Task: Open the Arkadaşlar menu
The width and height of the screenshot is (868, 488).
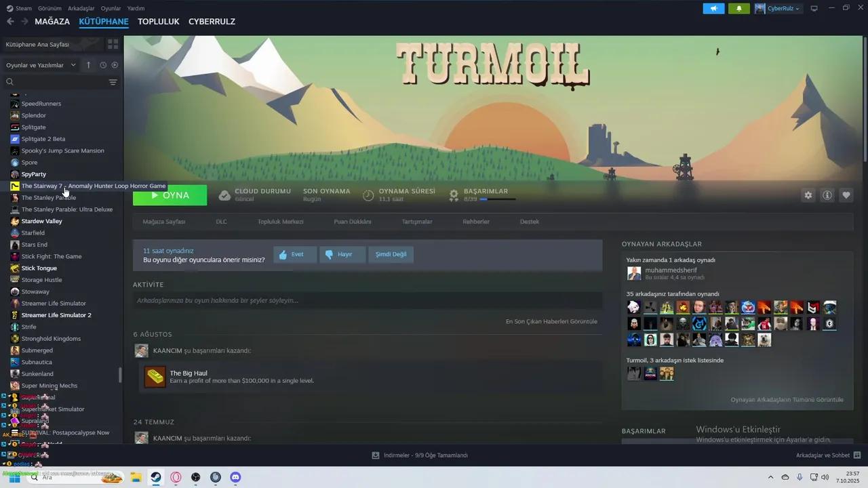Action: coord(81,8)
